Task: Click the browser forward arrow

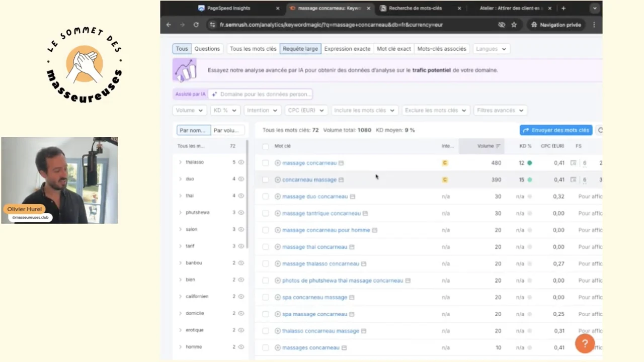Action: [x=182, y=25]
